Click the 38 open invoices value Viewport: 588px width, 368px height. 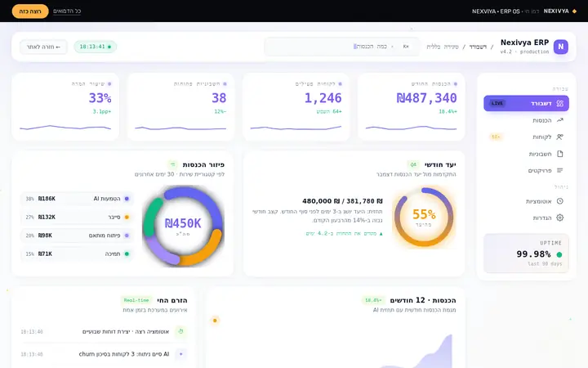219,98
